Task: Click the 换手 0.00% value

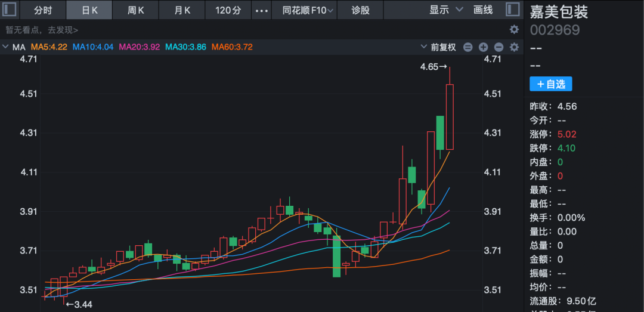Action: pyautogui.click(x=571, y=218)
